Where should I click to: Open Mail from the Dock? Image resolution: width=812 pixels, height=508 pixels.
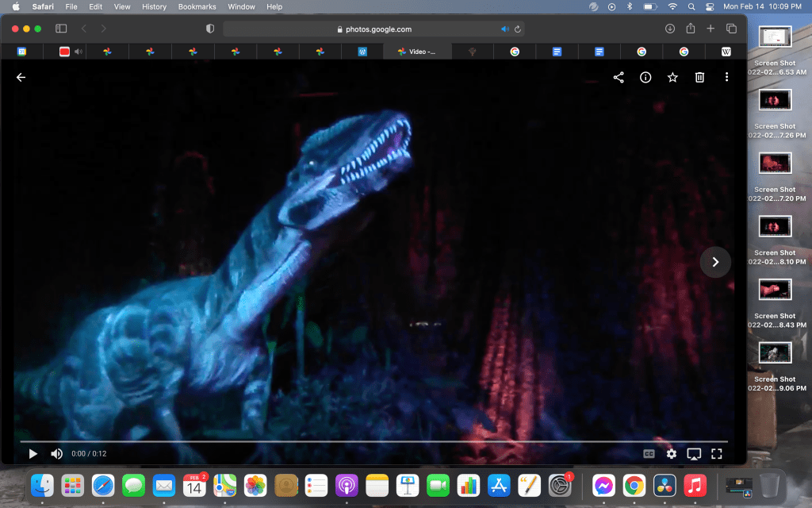[164, 486]
